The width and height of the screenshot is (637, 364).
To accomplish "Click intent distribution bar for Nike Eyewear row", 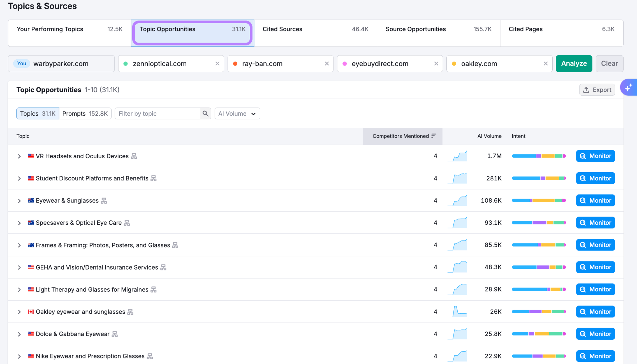I will pos(539,356).
